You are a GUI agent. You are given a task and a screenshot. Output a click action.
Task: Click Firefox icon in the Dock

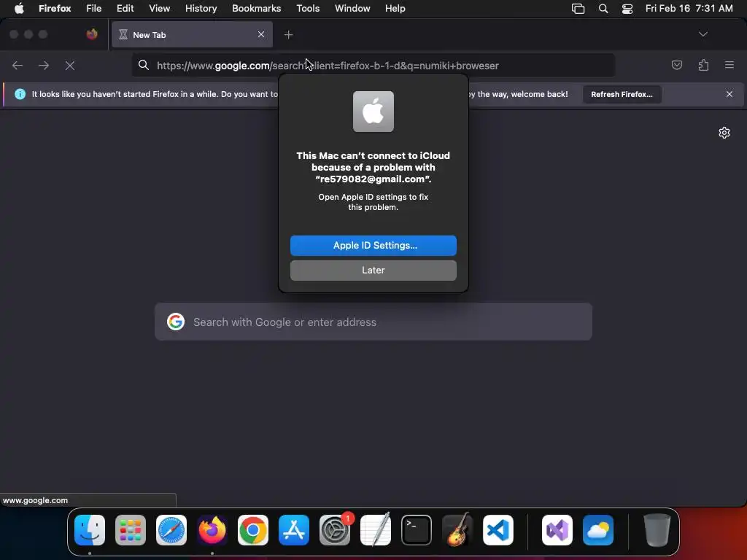tap(212, 530)
